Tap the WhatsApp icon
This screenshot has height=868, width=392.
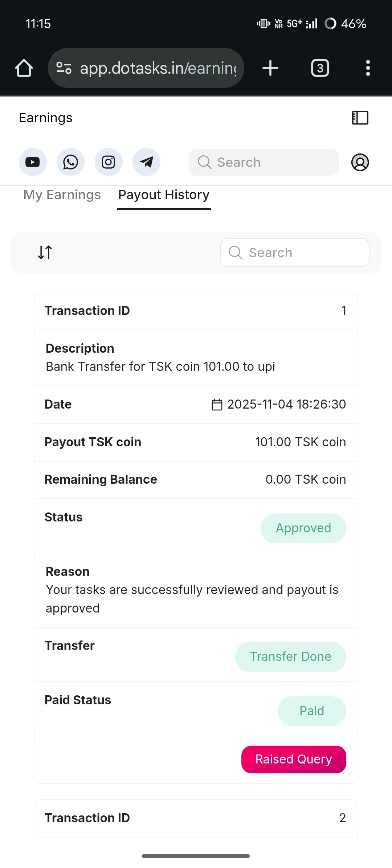(x=70, y=162)
